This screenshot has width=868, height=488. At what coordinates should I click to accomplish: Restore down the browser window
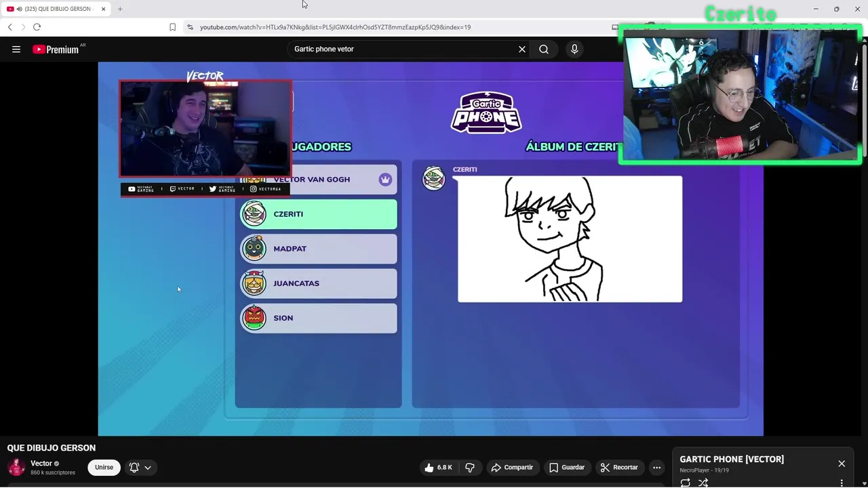click(x=836, y=9)
